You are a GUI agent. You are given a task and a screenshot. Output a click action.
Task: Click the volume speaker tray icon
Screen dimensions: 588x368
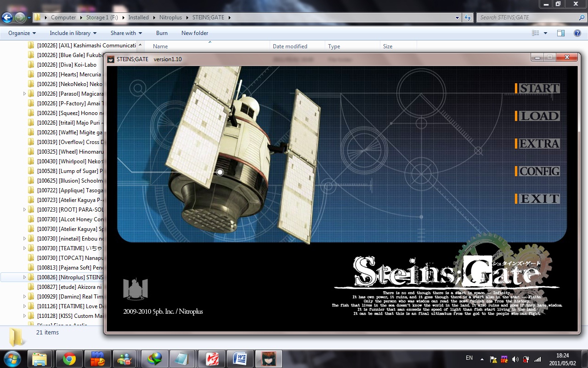pos(515,359)
